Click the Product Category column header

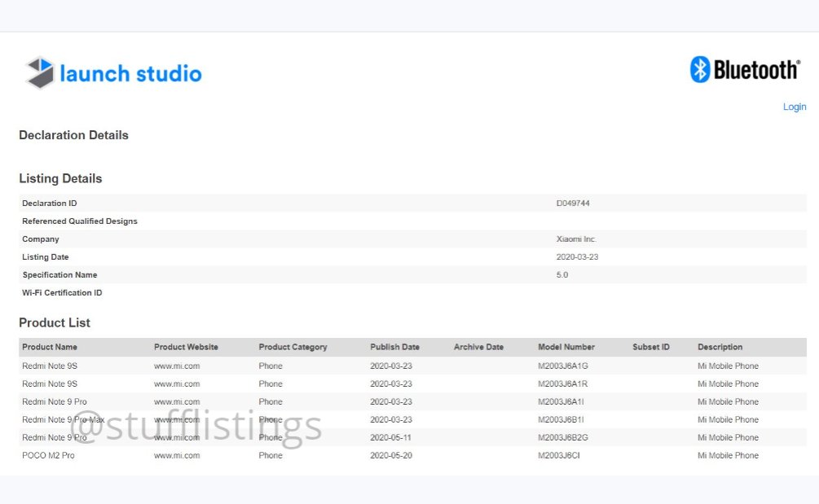293,347
